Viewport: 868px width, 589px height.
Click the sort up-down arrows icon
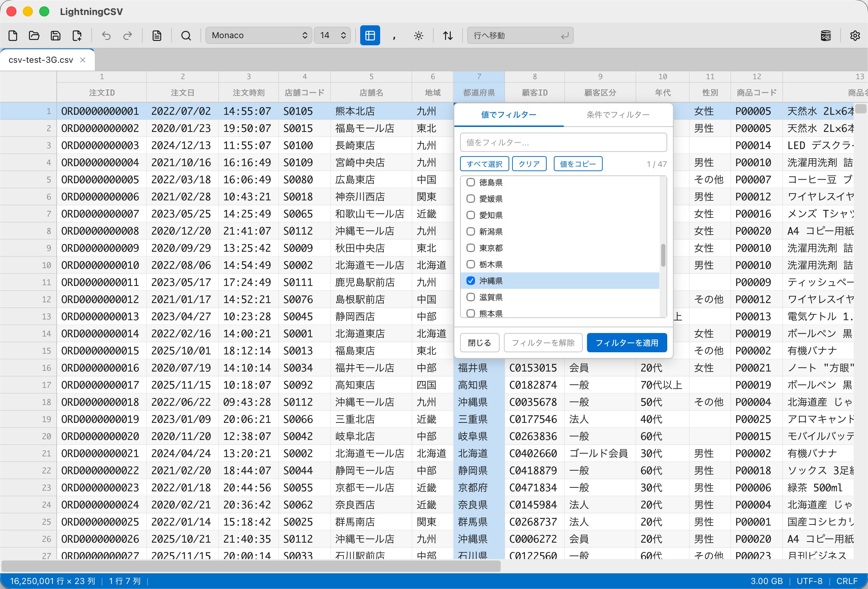[448, 36]
